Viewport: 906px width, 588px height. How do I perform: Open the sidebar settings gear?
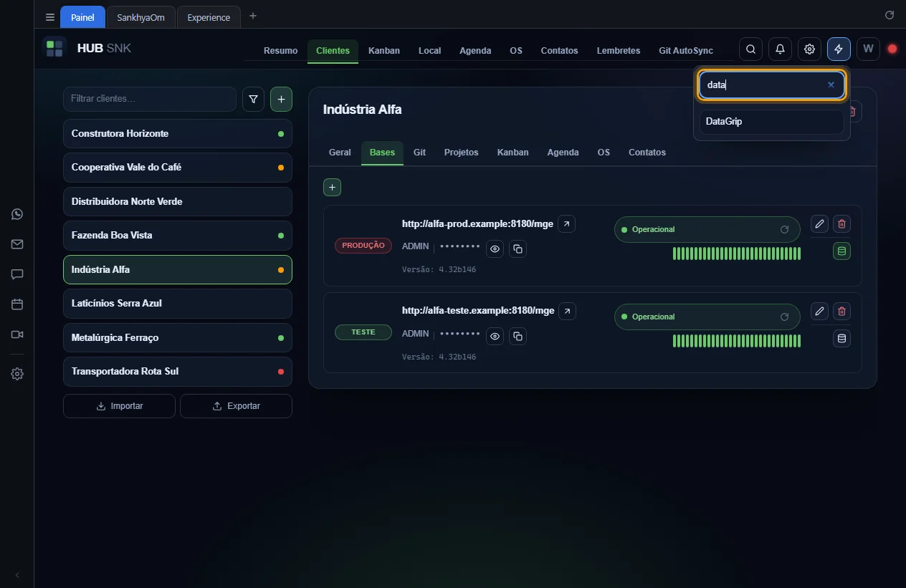[17, 374]
